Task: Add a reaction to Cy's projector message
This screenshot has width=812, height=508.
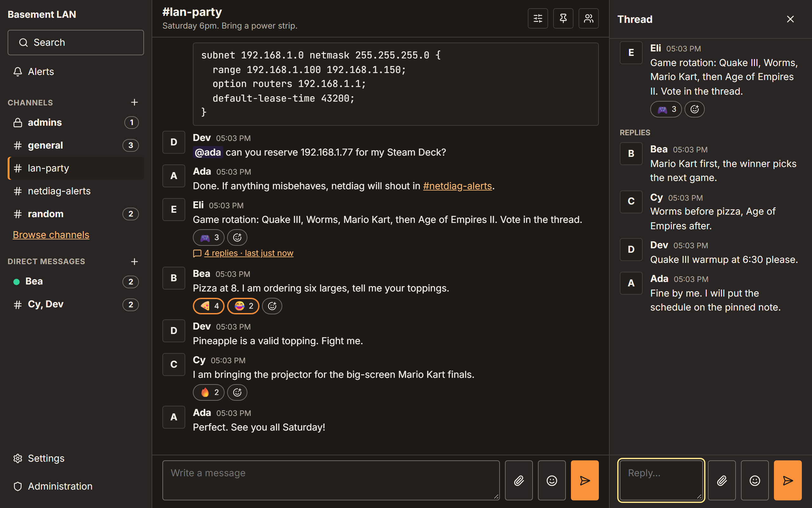Action: click(x=237, y=392)
